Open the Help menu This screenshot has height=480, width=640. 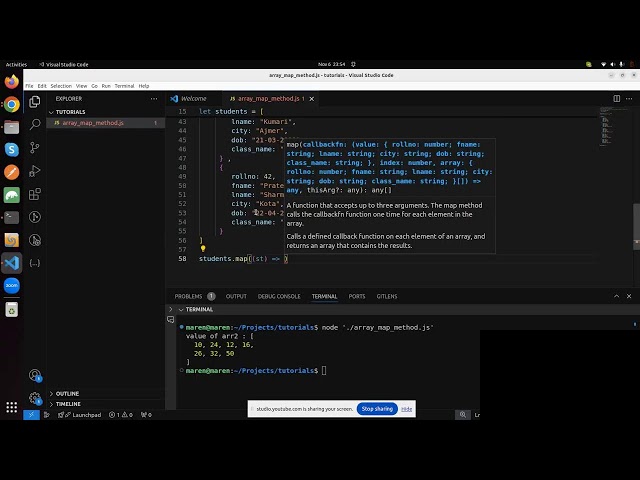tap(144, 86)
